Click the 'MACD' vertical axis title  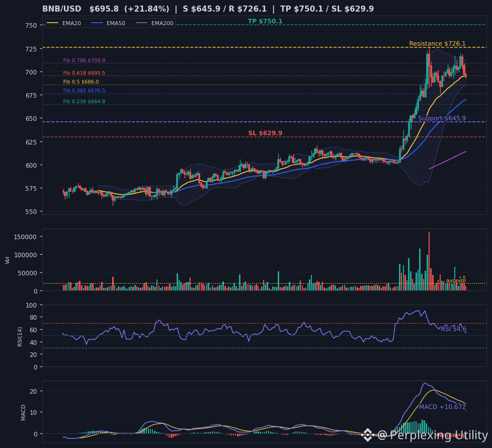pyautogui.click(x=23, y=413)
